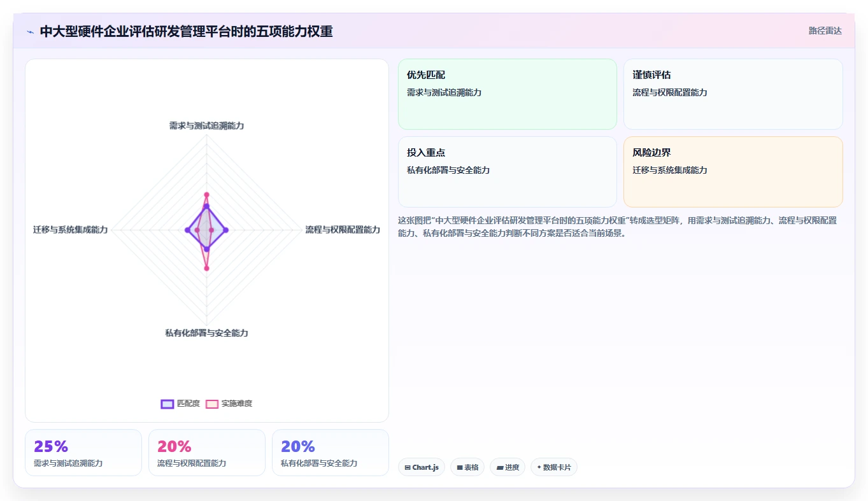This screenshot has height=501, width=868.
Task: Toggle the 匹配度 legend swatch
Action: tap(167, 404)
